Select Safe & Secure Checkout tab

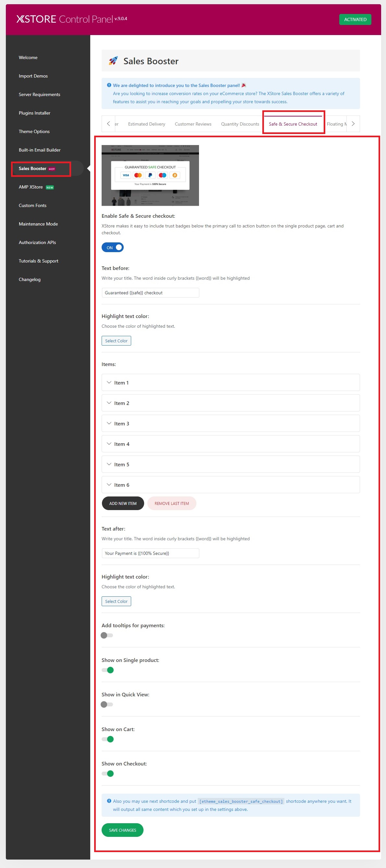(293, 124)
